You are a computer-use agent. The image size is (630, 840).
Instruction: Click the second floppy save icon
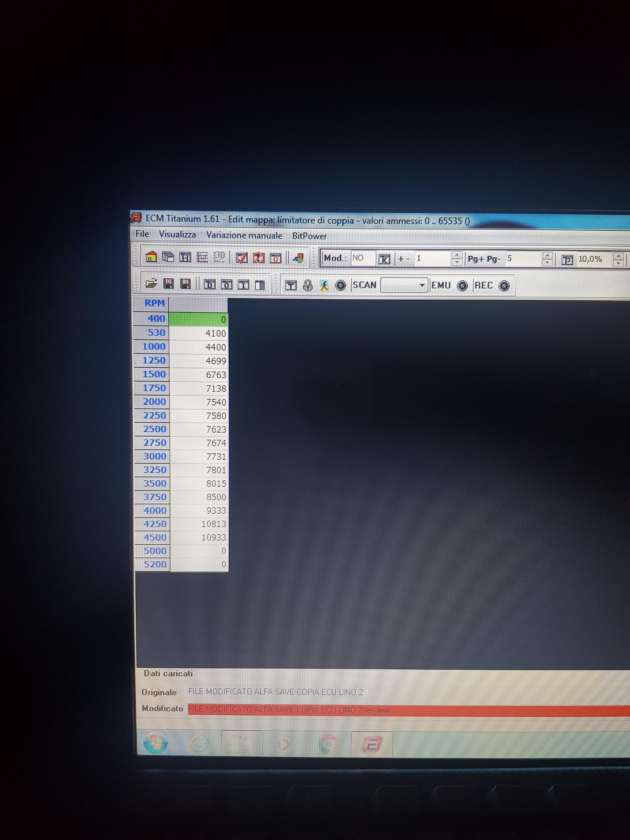click(x=185, y=284)
